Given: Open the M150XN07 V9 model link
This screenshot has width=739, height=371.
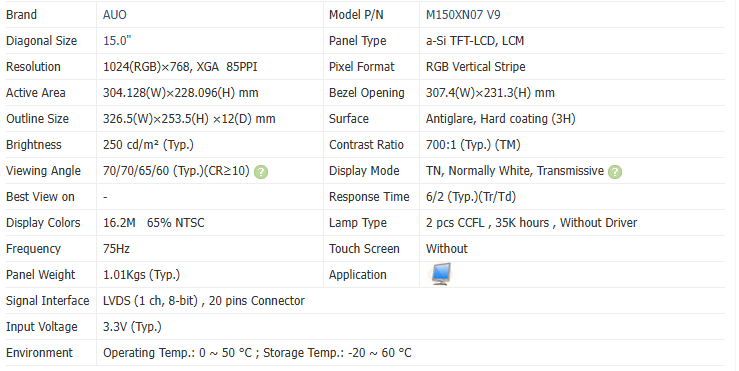Looking at the screenshot, I should click(x=463, y=15).
